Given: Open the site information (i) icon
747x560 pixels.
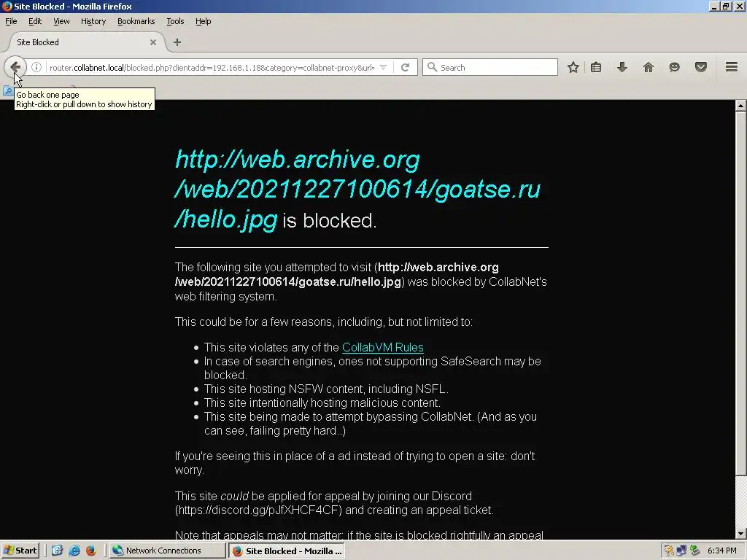Looking at the screenshot, I should coord(36,67).
